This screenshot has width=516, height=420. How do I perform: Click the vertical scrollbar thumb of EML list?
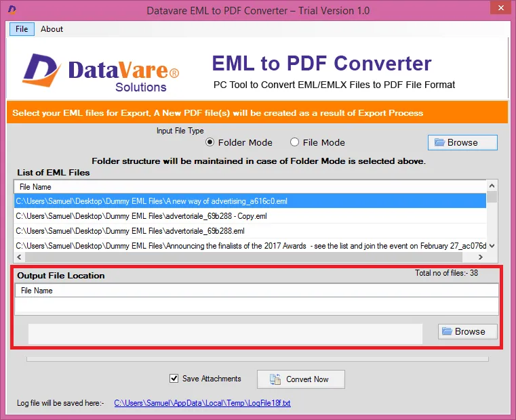click(492, 197)
